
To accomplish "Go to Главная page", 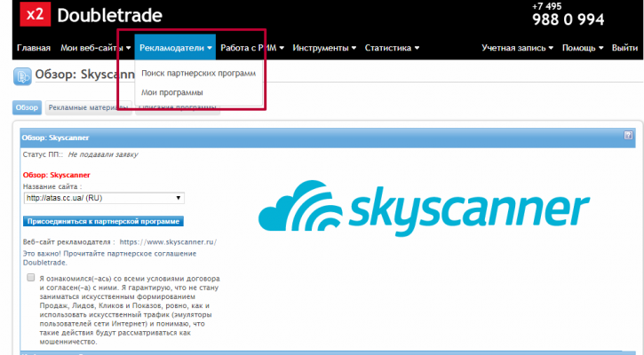I will pos(34,48).
